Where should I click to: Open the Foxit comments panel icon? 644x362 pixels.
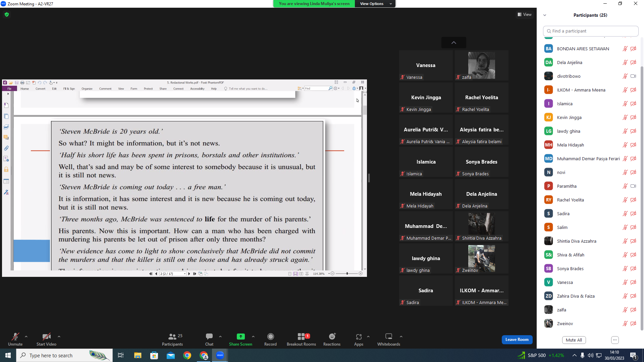click(x=6, y=137)
